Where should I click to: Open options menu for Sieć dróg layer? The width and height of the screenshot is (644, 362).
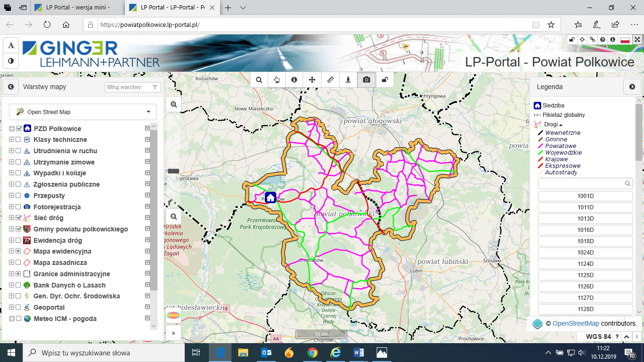(147, 218)
